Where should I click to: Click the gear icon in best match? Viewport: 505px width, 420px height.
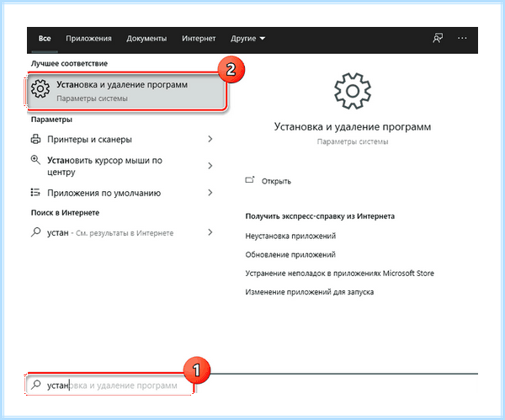click(40, 88)
